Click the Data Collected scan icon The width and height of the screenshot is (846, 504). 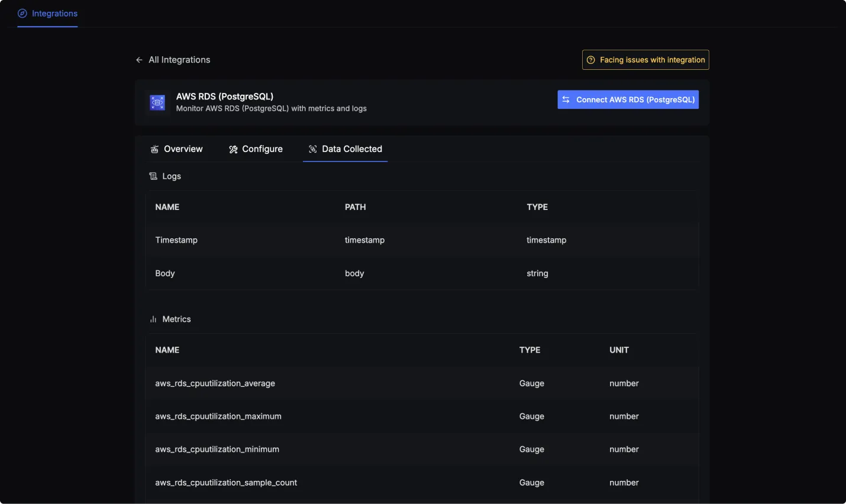pyautogui.click(x=313, y=149)
